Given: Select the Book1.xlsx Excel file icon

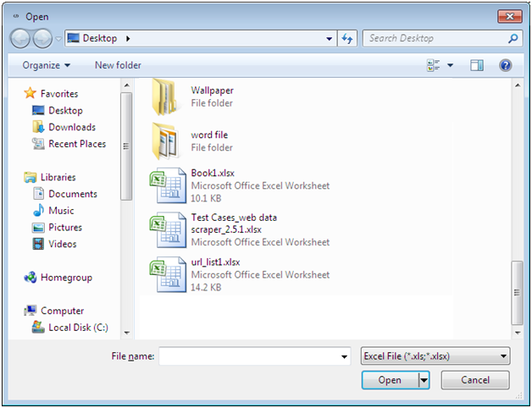Looking at the screenshot, I should pos(168,185).
